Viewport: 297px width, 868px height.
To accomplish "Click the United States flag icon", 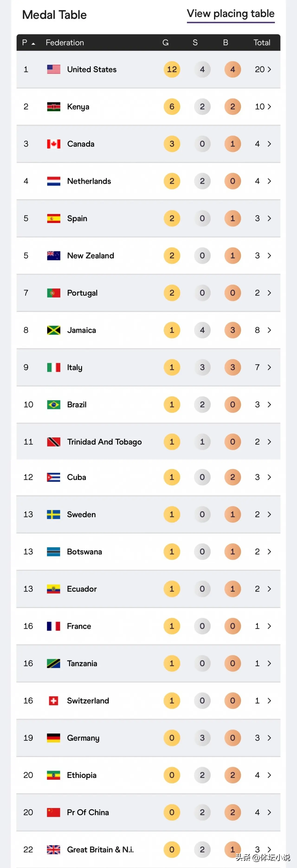I will (54, 69).
